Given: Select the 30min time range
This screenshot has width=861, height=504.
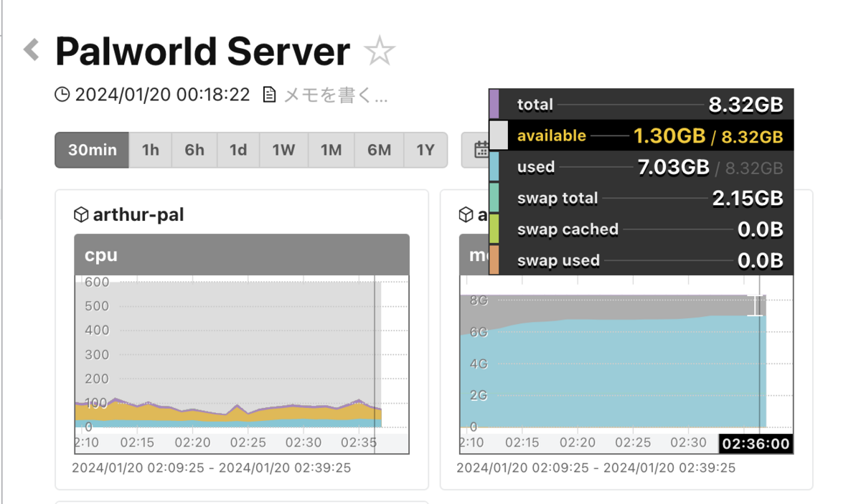Looking at the screenshot, I should [92, 150].
